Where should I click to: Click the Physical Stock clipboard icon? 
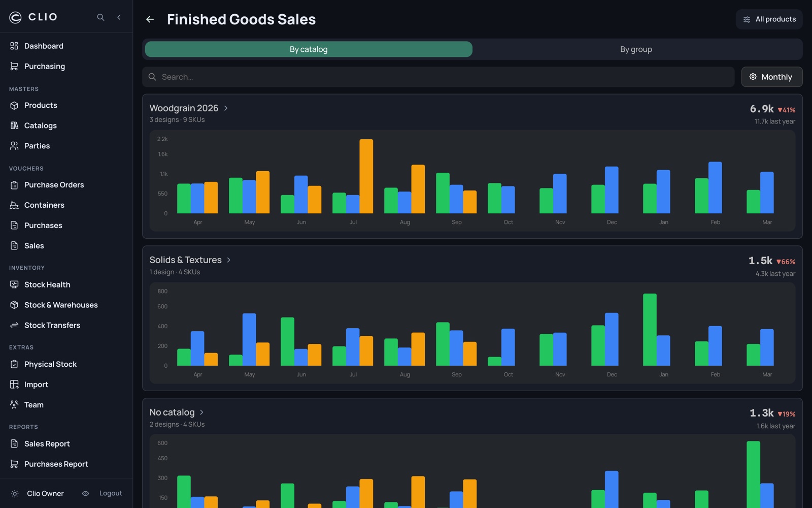[14, 364]
